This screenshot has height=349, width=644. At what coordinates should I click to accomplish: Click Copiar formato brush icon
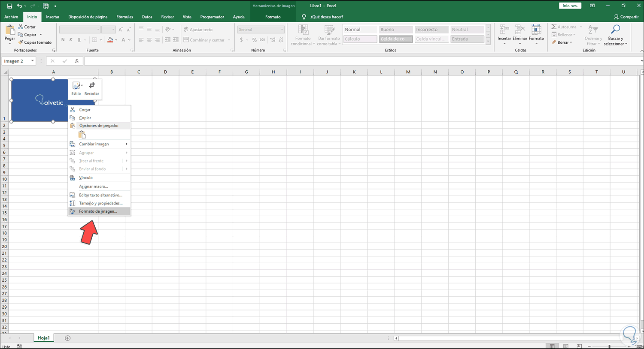21,42
